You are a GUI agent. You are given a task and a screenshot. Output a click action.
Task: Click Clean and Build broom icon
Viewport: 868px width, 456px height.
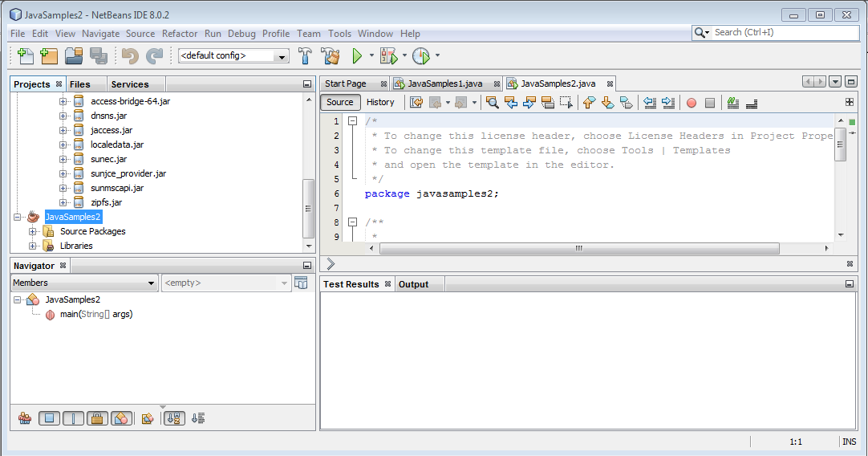tap(330, 56)
